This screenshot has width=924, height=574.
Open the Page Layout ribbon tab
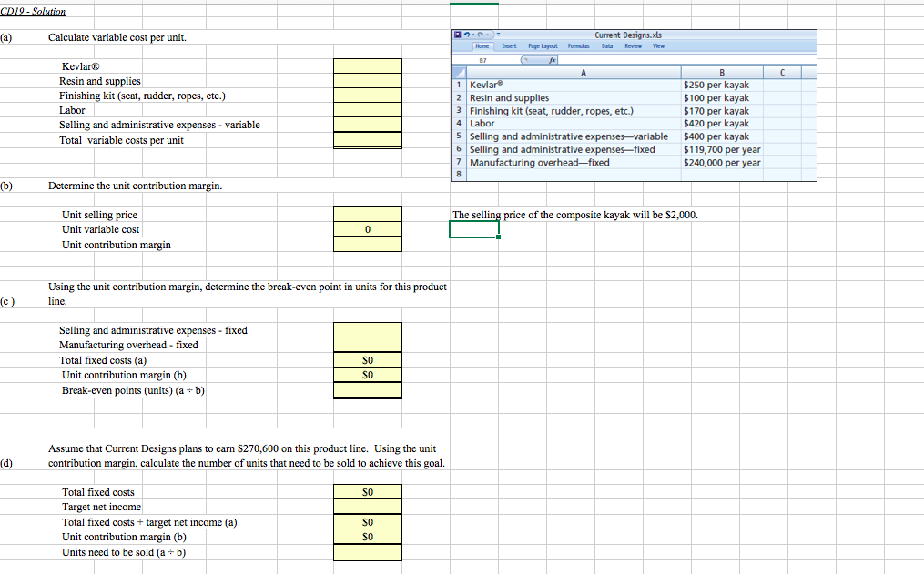[543, 45]
